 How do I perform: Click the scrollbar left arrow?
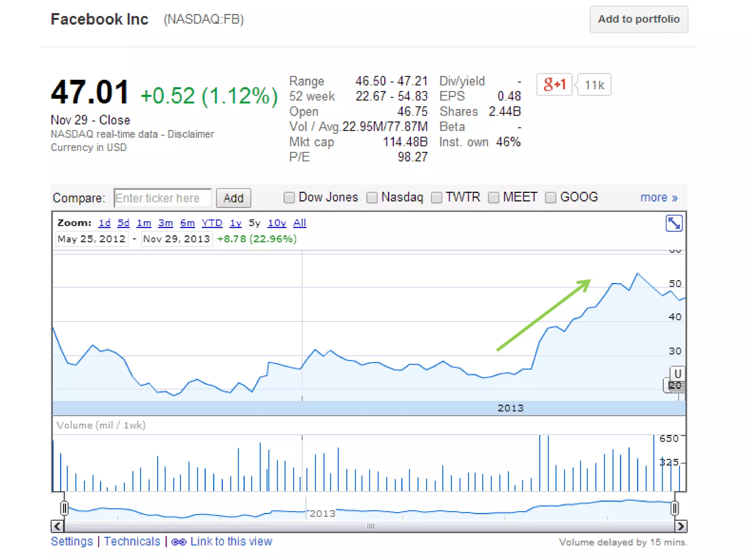pyautogui.click(x=57, y=526)
